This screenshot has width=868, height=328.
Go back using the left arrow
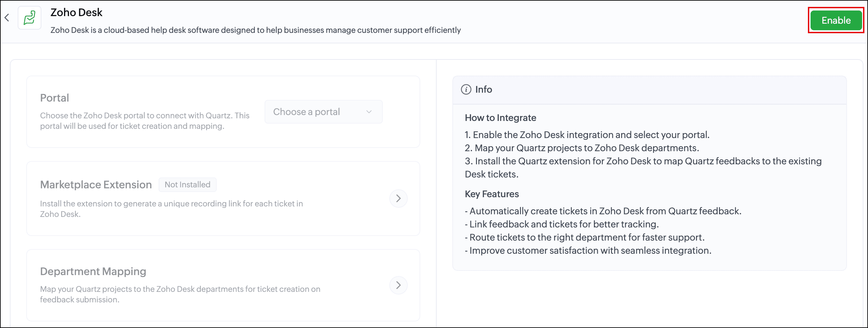(x=7, y=18)
